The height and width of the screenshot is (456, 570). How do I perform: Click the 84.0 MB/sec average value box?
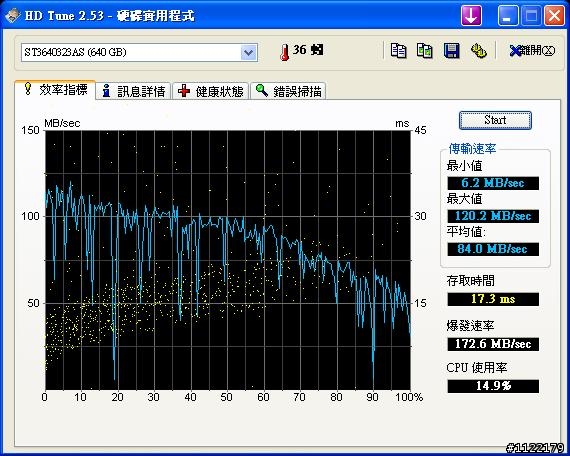[x=493, y=249]
